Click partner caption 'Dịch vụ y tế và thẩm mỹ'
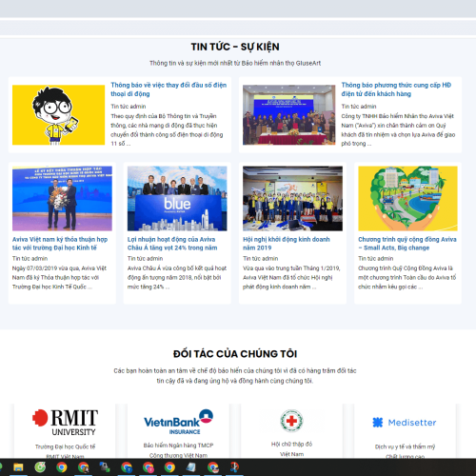Viewport: 476px width, 476px height. click(x=405, y=446)
